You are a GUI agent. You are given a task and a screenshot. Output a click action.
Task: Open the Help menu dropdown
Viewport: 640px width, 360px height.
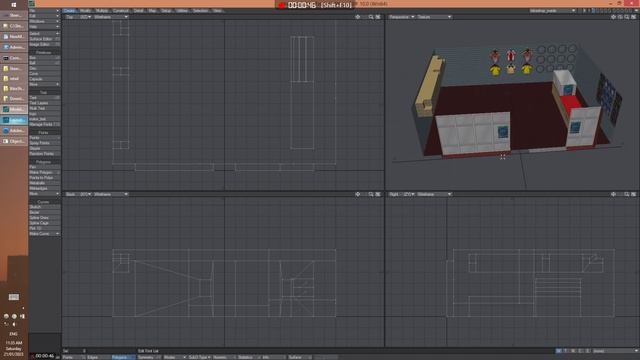44,27
